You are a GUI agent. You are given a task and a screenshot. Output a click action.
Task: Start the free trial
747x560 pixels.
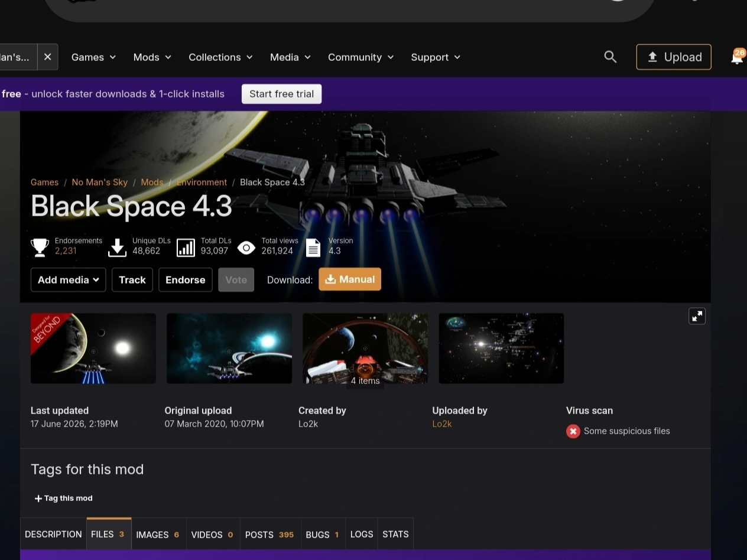point(281,94)
